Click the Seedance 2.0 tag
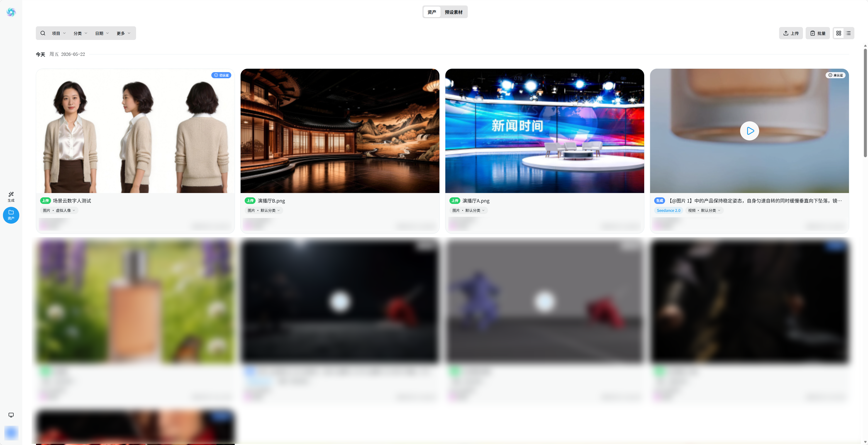This screenshot has height=445, width=868. click(668, 210)
